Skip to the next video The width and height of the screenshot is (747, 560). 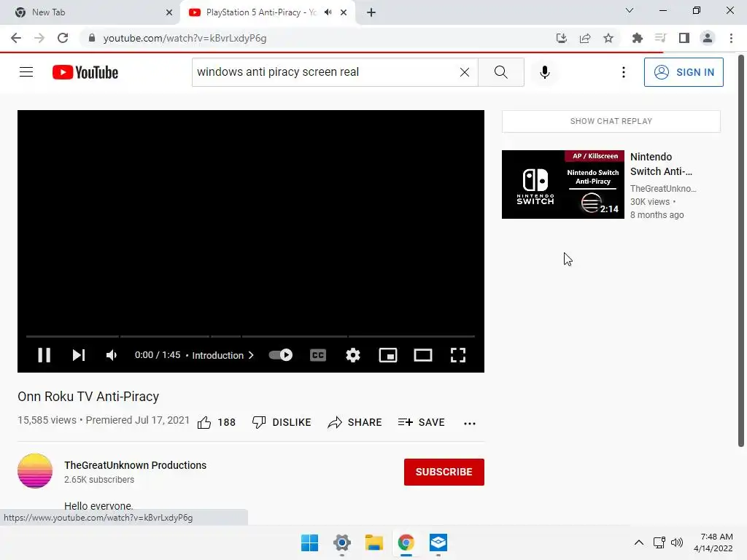point(79,355)
